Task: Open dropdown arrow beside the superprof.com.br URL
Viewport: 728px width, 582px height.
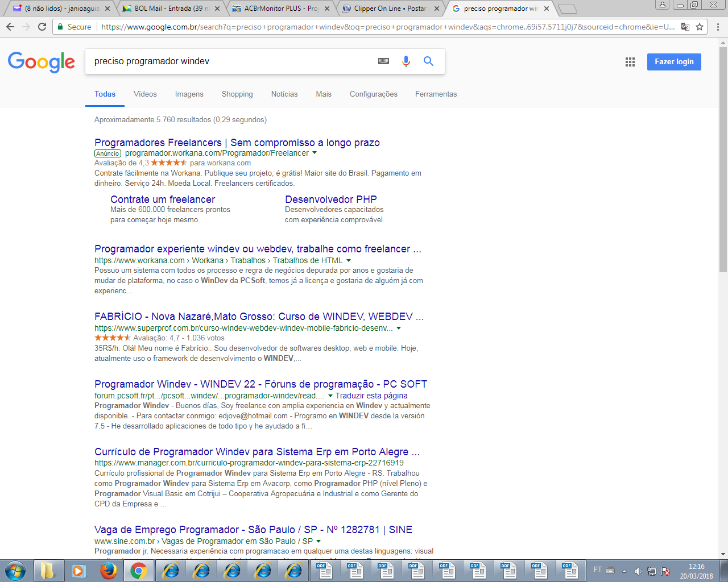Action: click(399, 328)
